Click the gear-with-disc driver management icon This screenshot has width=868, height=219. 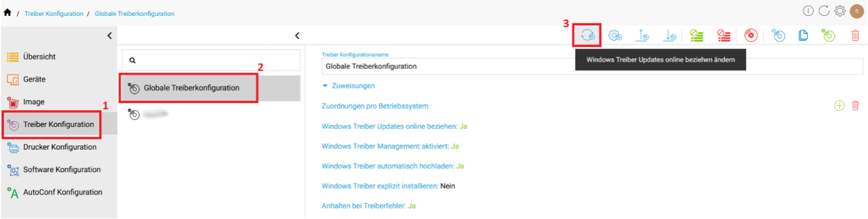point(615,35)
